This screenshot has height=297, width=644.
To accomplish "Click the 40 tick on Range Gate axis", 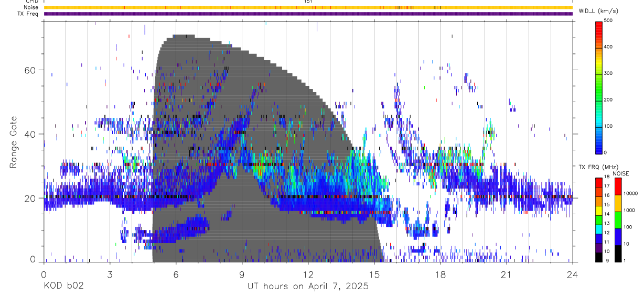I will [30, 134].
